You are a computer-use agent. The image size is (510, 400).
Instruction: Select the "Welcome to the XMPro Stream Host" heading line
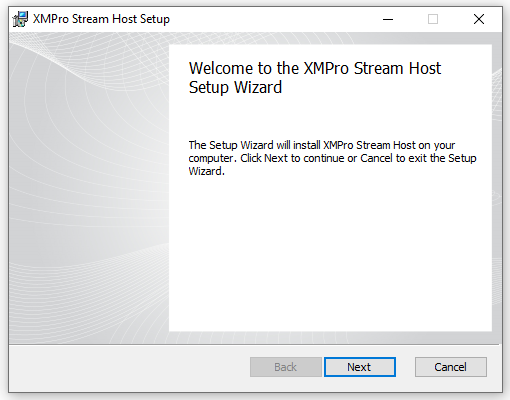(x=315, y=68)
